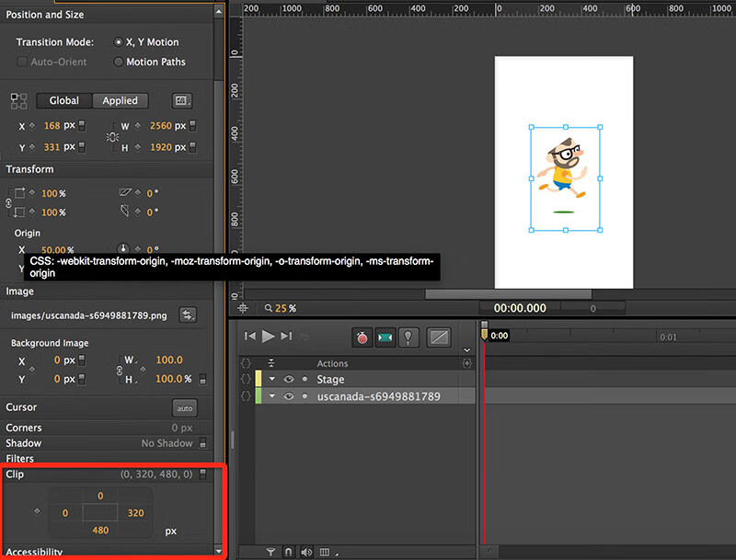Click properties panel scroll-up arrow
736x560 pixels.
219,11
